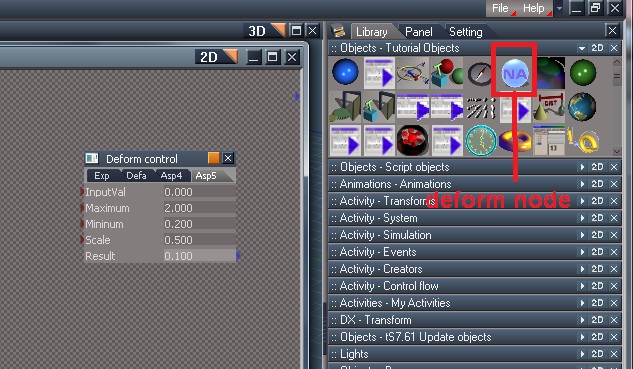Expand the Activities - My Activities library

pyautogui.click(x=582, y=303)
